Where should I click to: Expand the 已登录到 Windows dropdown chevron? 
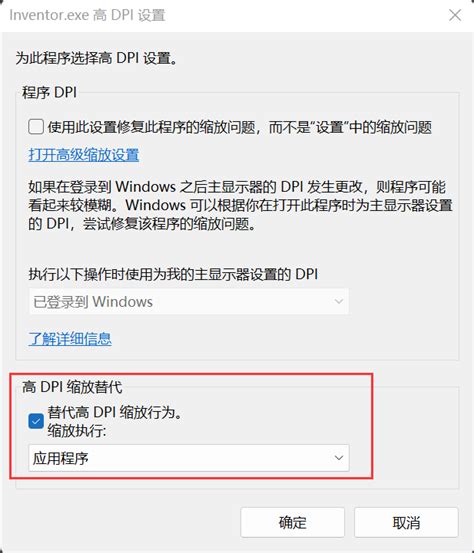click(339, 302)
